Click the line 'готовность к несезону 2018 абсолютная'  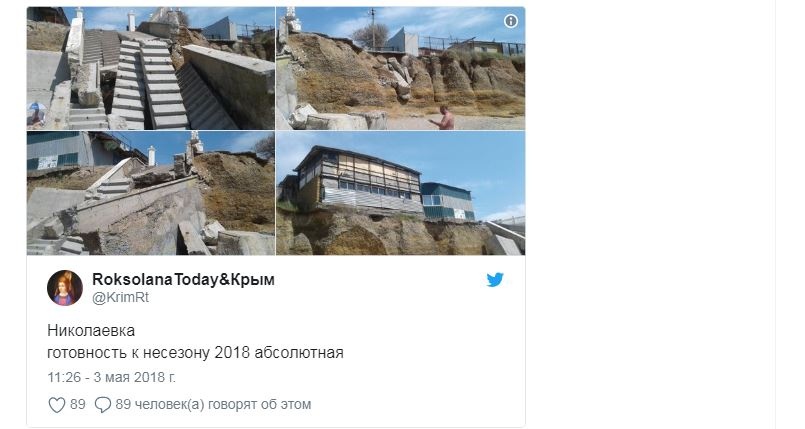[195, 353]
